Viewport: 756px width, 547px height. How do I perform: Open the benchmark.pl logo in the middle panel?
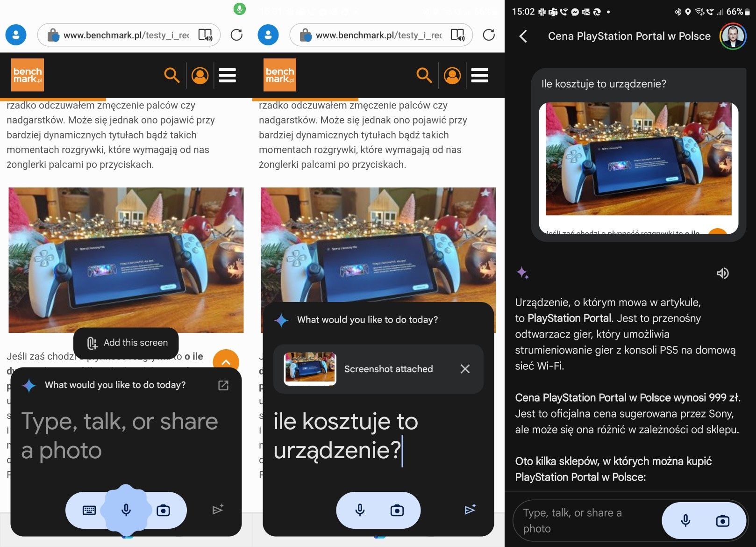tap(280, 75)
